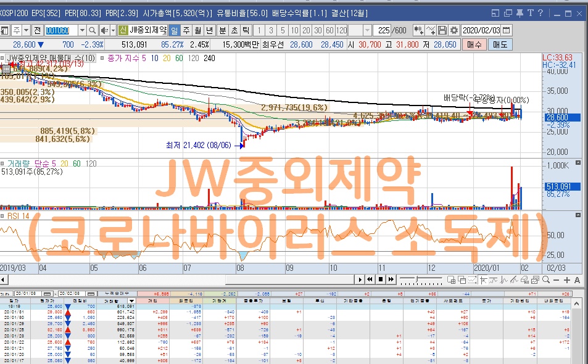The height and width of the screenshot is (364, 588).
Task: Click the 매도 sell button
Action: [x=500, y=45]
